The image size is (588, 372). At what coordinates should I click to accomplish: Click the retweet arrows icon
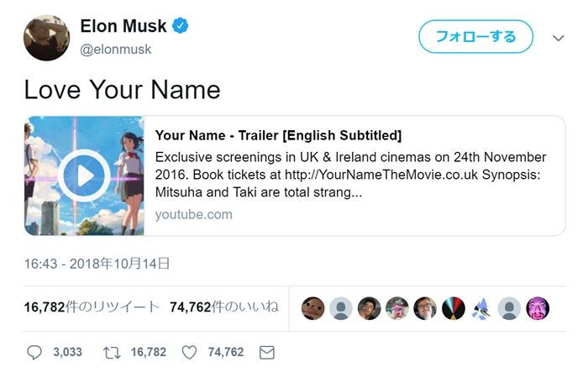click(112, 352)
